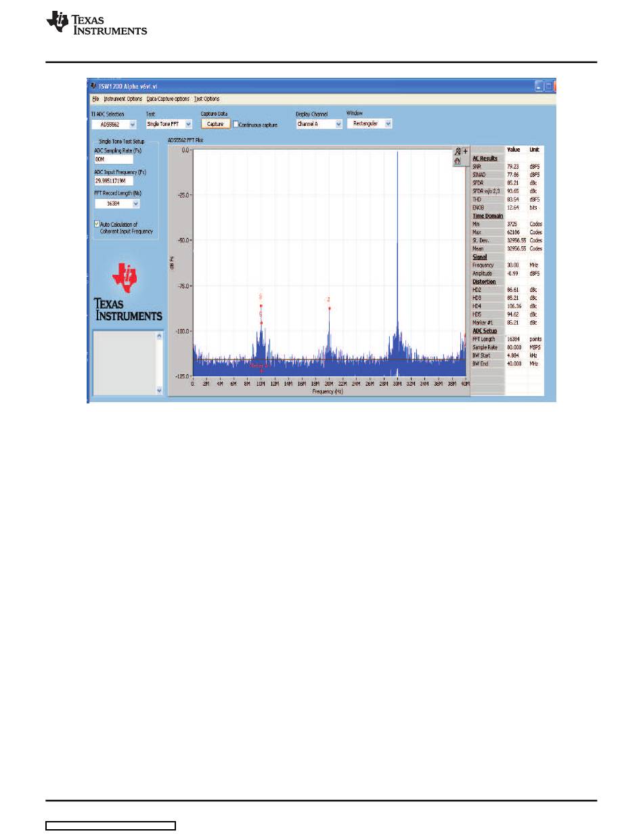Click the Frequency (Hz) axis label
Viewport: 643px width, 840px height.
tap(329, 391)
